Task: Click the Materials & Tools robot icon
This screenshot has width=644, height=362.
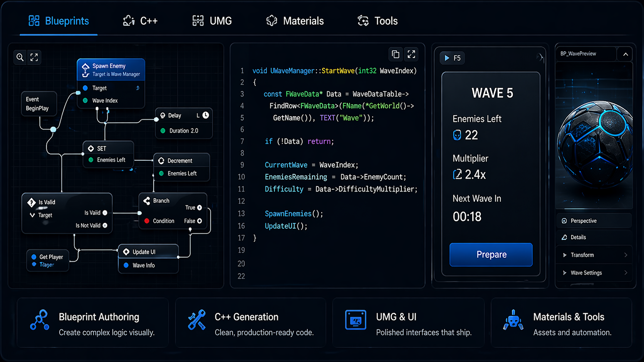Action: (513, 320)
